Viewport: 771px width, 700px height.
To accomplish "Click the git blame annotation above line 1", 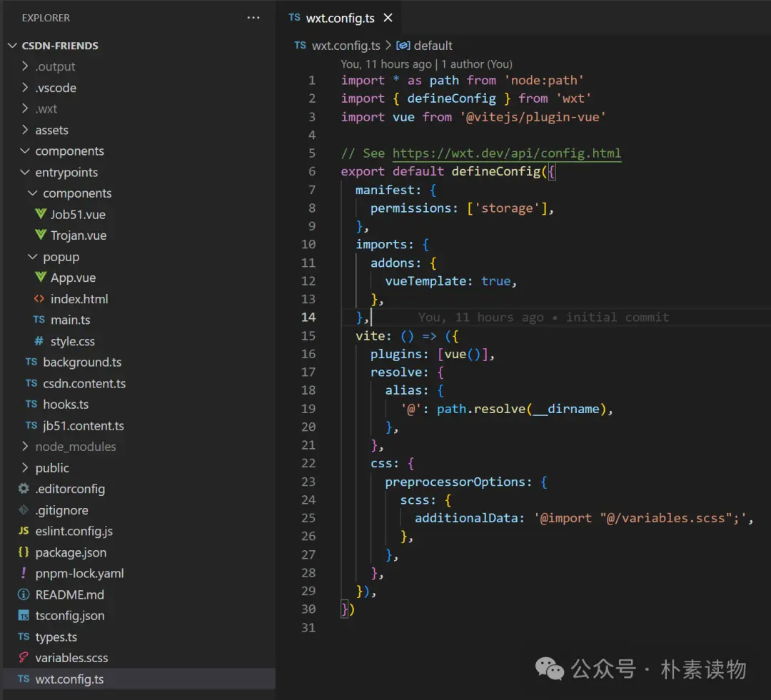I will [426, 64].
